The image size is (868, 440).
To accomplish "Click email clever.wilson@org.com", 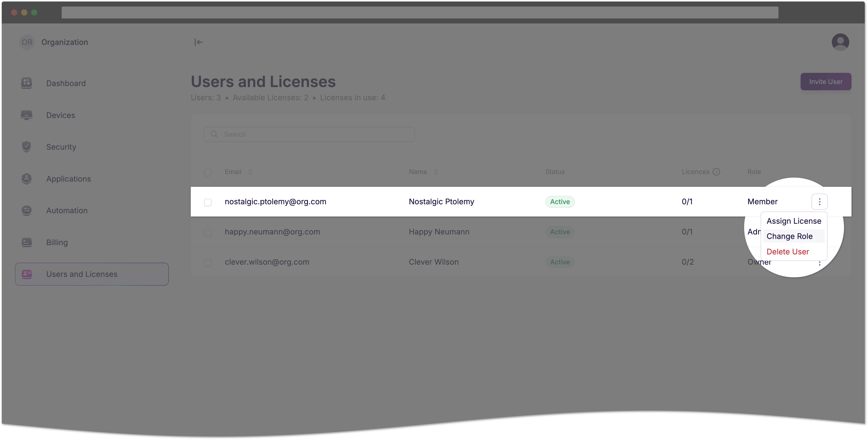I will pos(267,262).
